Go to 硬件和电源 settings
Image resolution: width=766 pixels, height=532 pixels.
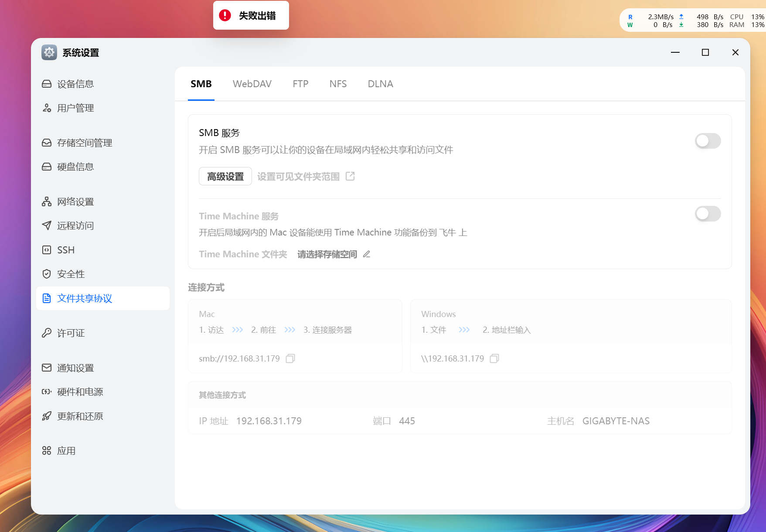pos(103,392)
